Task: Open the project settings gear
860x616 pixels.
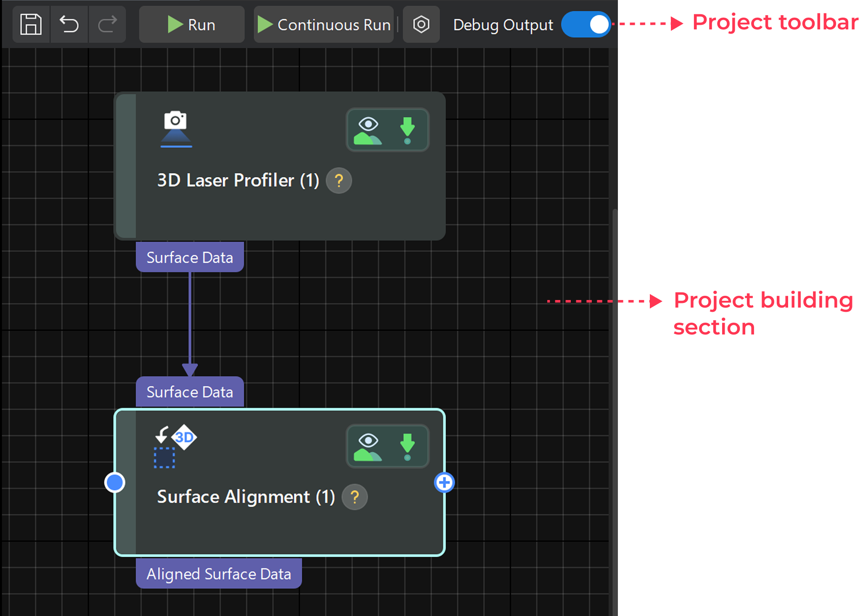Action: [x=421, y=24]
